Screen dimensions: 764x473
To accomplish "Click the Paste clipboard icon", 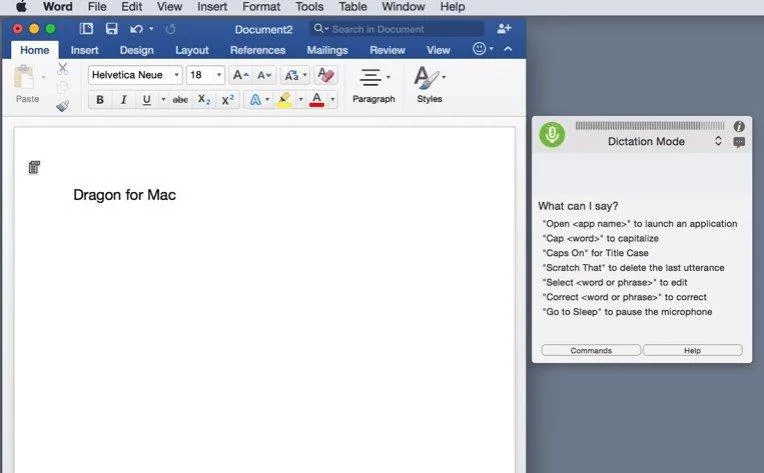I will [x=23, y=77].
